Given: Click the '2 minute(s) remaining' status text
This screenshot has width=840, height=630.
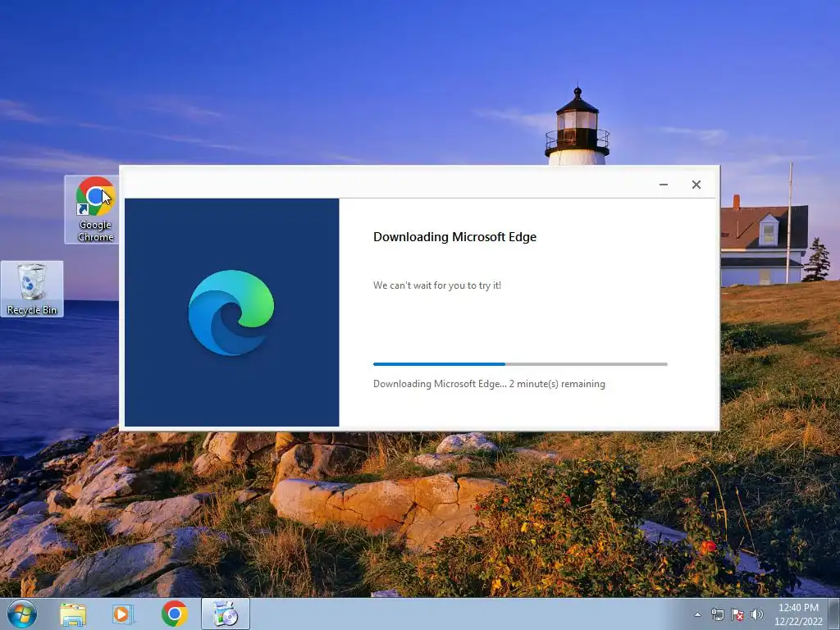Looking at the screenshot, I should pos(557,384).
